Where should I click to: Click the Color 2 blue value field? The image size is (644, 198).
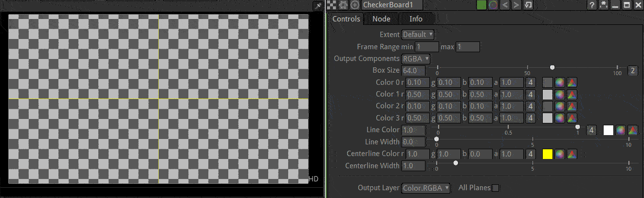481,106
